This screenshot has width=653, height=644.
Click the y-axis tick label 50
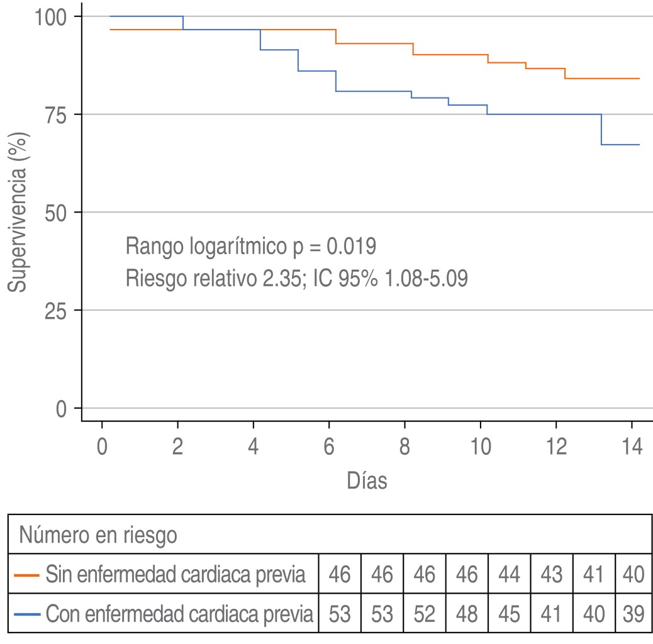(x=59, y=213)
